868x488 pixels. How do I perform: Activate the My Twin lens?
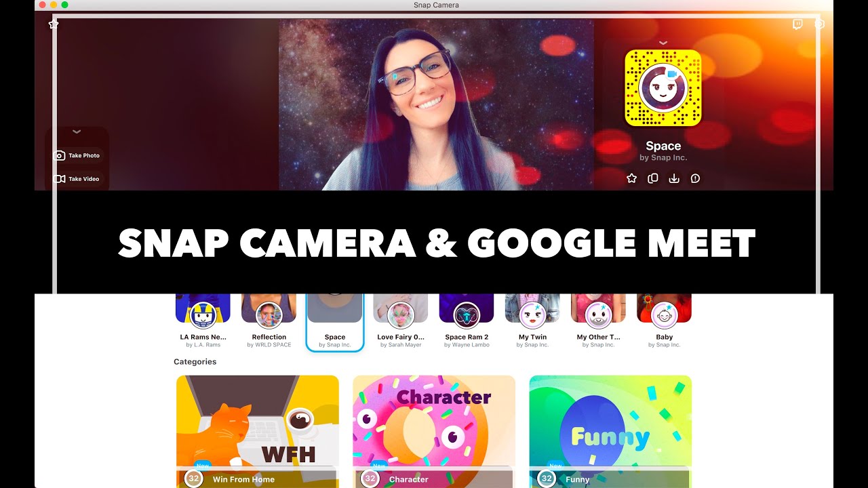click(x=532, y=311)
